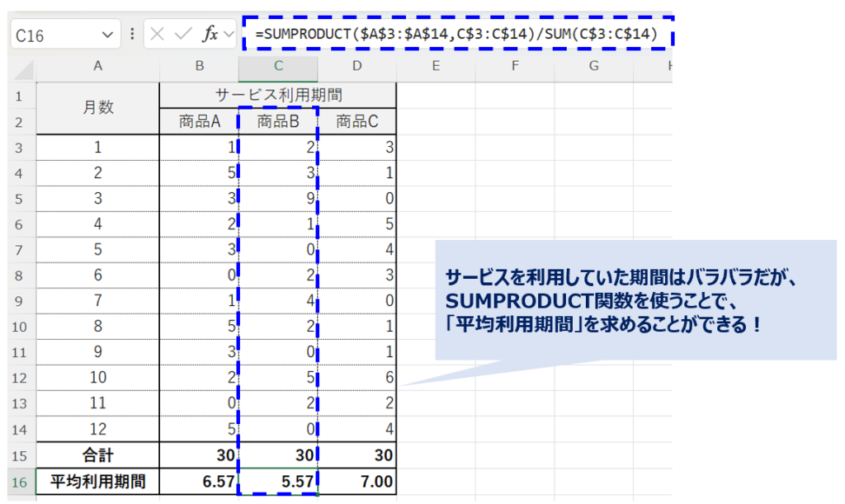Select 商品B value 9 in row 5
This screenshot has width=845, height=504.
[278, 199]
